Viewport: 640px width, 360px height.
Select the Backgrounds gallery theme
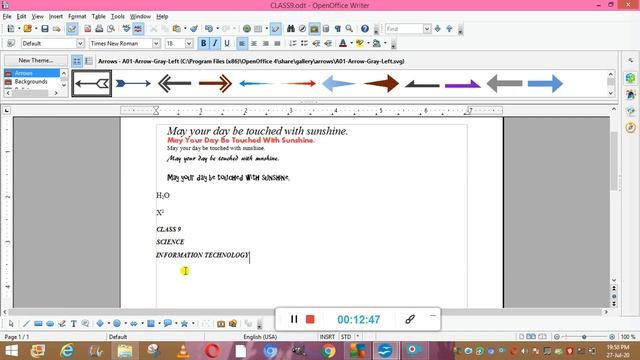point(31,82)
